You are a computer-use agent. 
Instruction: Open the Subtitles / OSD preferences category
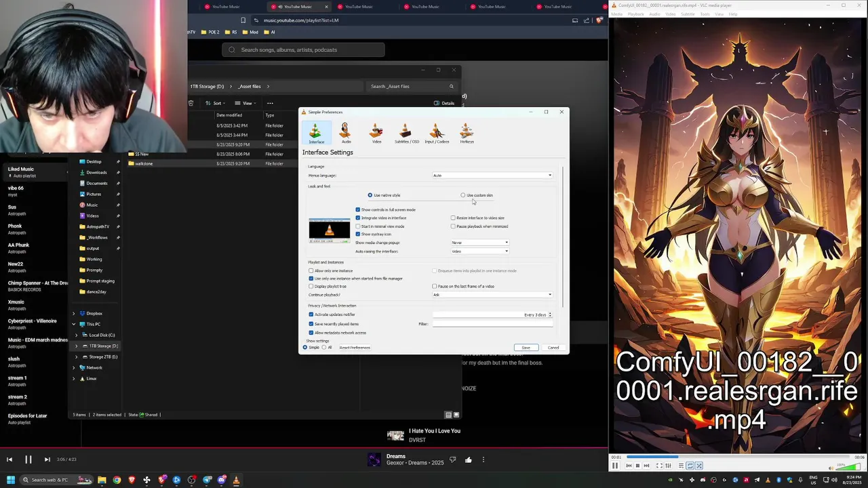407,133
